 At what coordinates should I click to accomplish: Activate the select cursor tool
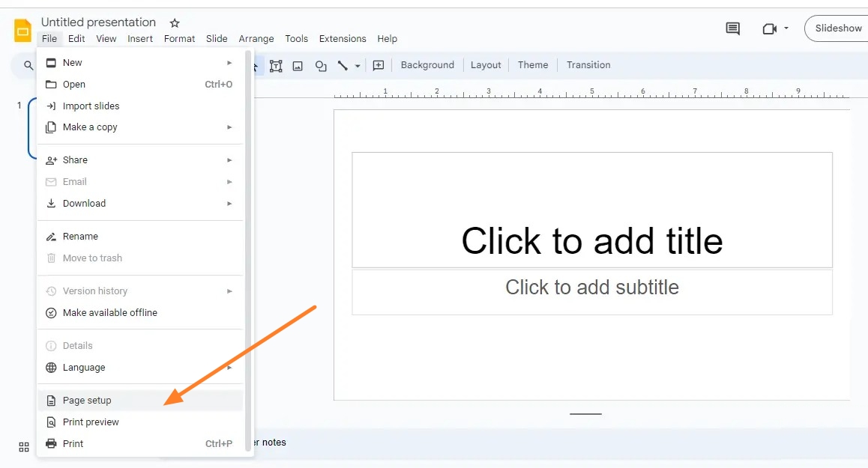(x=255, y=65)
